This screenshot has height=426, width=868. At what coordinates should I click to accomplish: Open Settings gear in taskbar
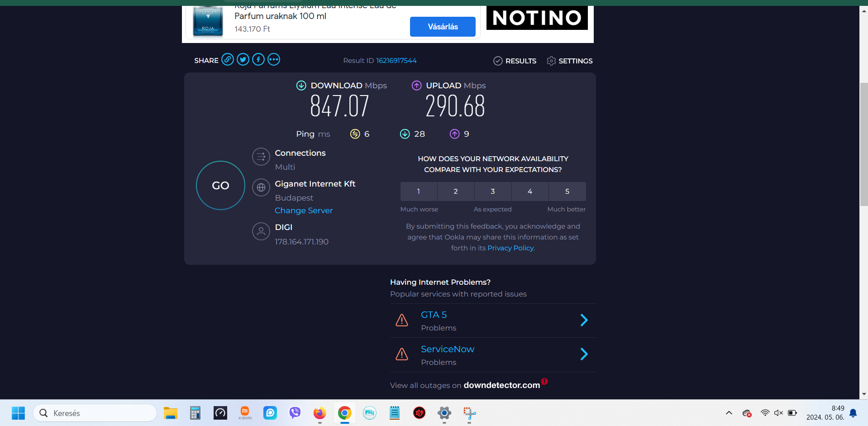coord(444,413)
